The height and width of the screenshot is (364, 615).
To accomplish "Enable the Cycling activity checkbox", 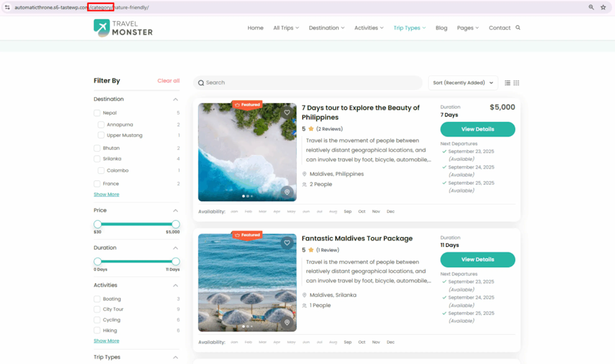I will click(x=97, y=320).
